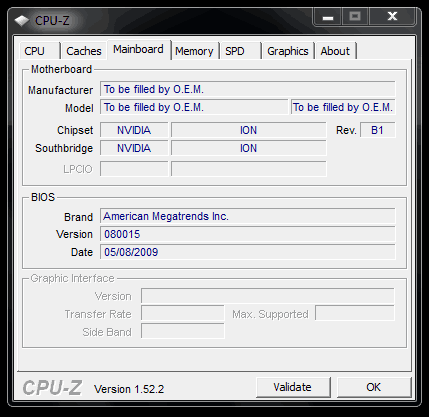Click the Chipset NVIDIA vendor field
Viewport: 429px width, 417px height.
(x=134, y=130)
